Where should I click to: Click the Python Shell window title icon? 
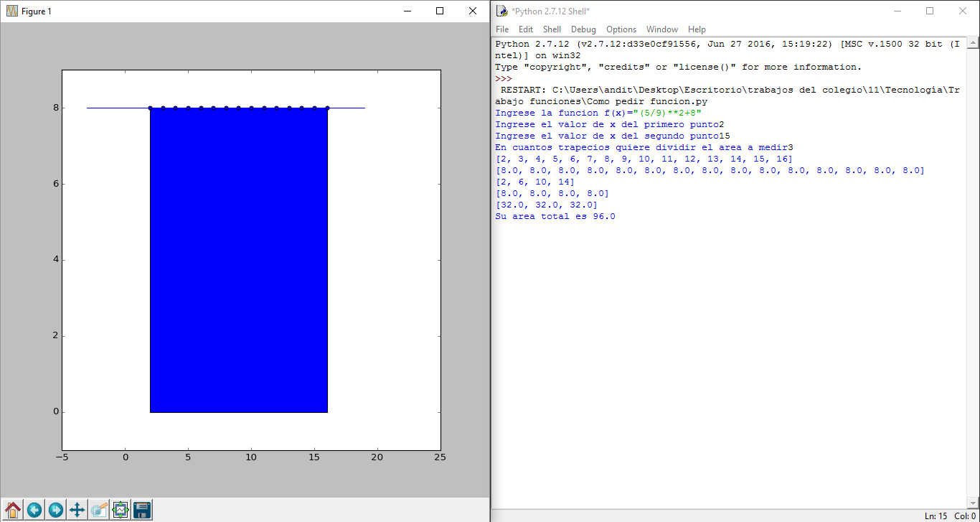[x=502, y=11]
